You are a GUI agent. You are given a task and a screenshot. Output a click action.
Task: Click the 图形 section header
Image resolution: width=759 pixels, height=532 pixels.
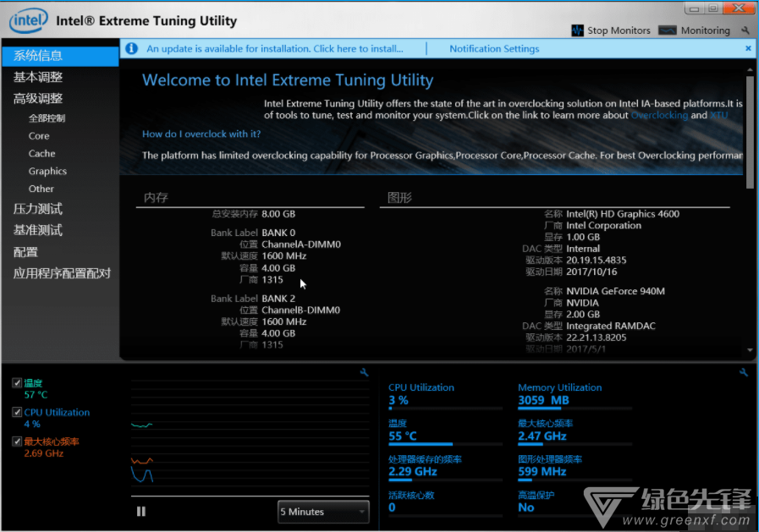(399, 197)
